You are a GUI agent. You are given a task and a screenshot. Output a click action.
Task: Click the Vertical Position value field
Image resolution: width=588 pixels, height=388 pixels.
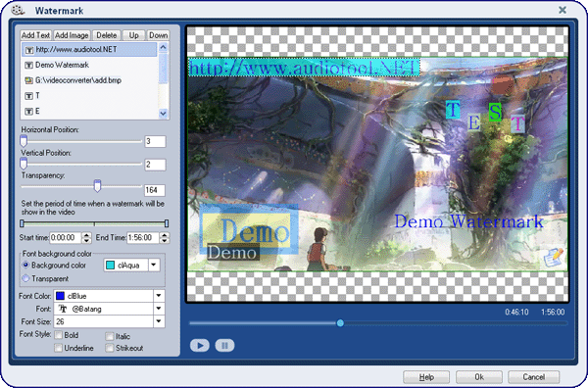tap(155, 165)
